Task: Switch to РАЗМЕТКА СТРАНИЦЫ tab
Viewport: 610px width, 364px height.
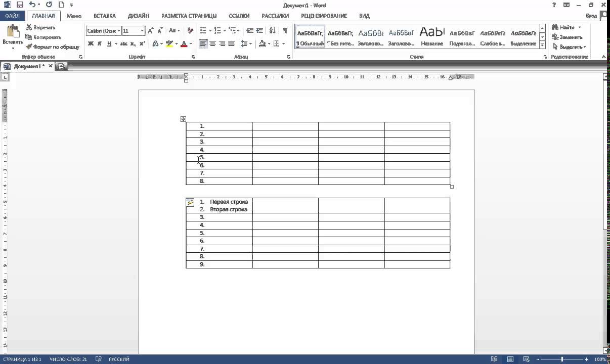Action: [x=189, y=16]
